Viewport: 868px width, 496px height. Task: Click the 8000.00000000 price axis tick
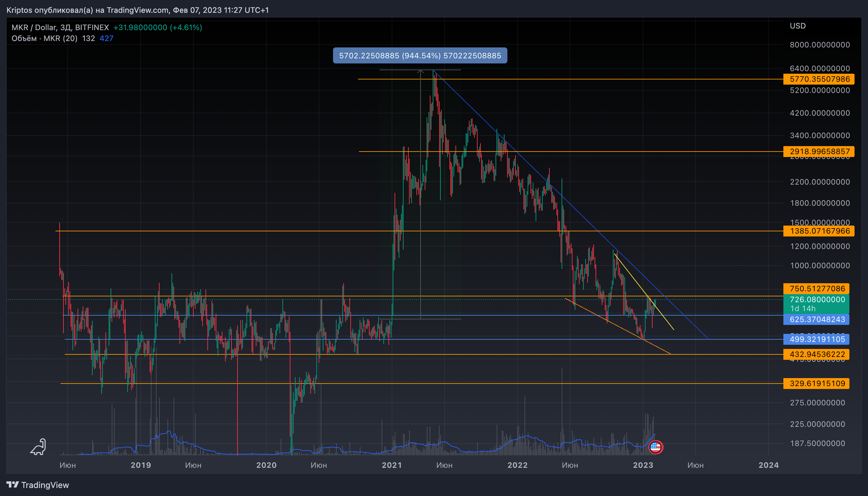point(820,45)
